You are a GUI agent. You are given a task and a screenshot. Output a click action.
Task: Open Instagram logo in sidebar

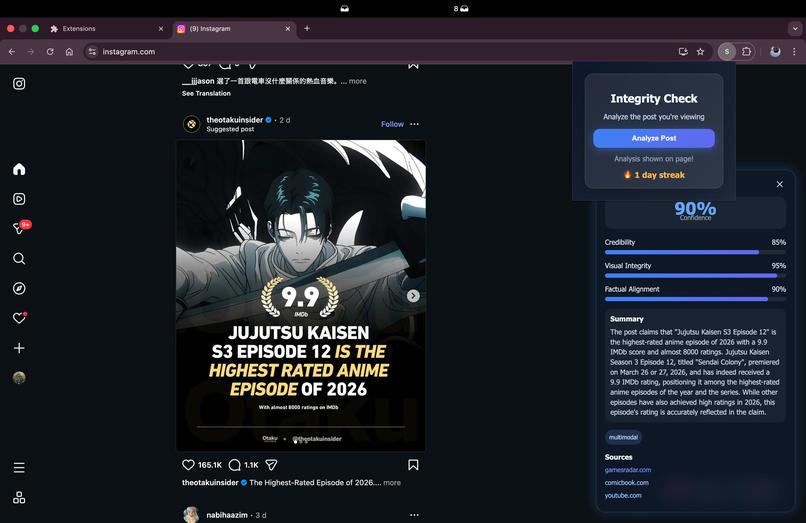(x=19, y=84)
